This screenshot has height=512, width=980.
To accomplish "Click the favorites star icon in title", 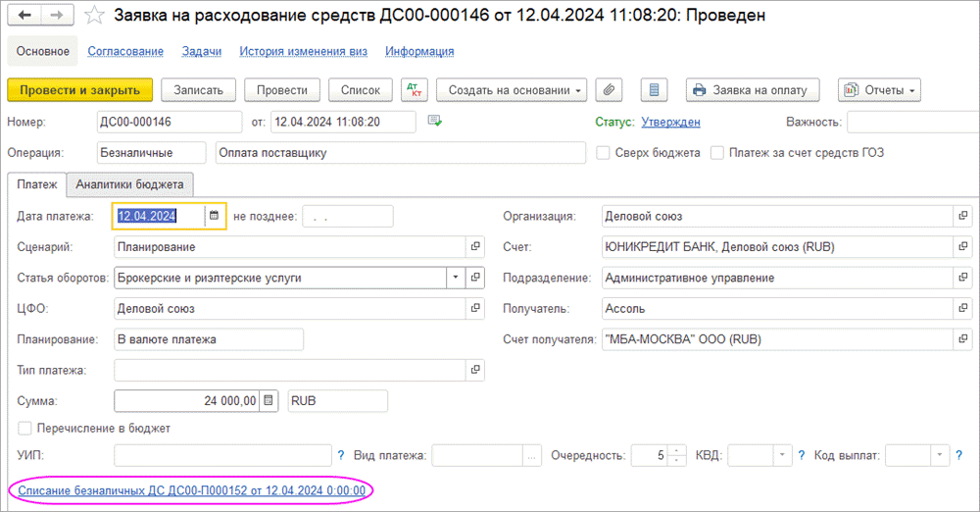I will pos(93,17).
